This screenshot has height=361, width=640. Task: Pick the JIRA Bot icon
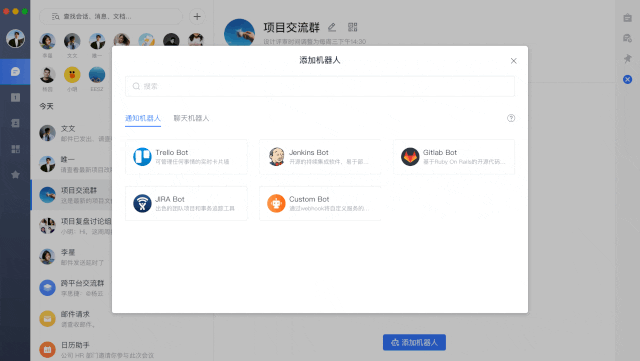[x=142, y=203]
